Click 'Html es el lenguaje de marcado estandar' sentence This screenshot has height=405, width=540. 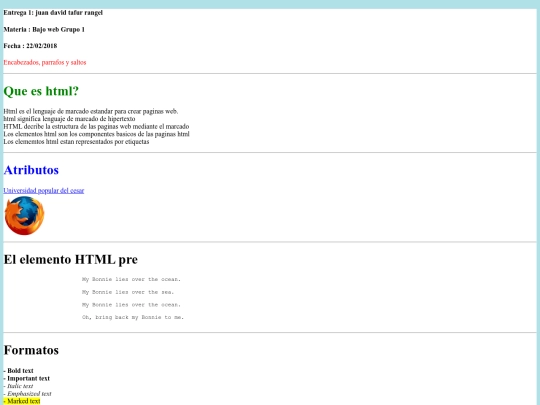click(x=91, y=111)
